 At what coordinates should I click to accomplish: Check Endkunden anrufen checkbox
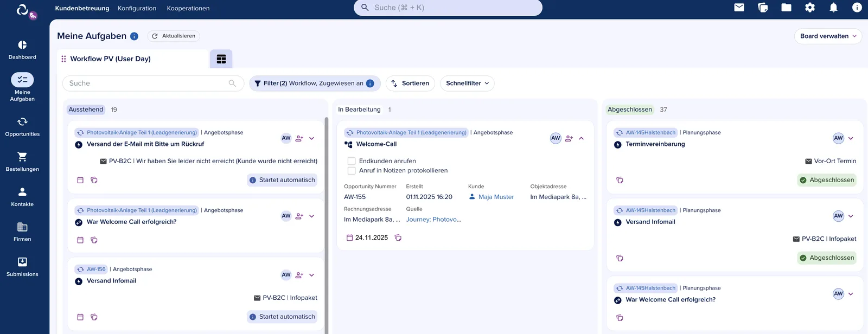click(x=352, y=161)
